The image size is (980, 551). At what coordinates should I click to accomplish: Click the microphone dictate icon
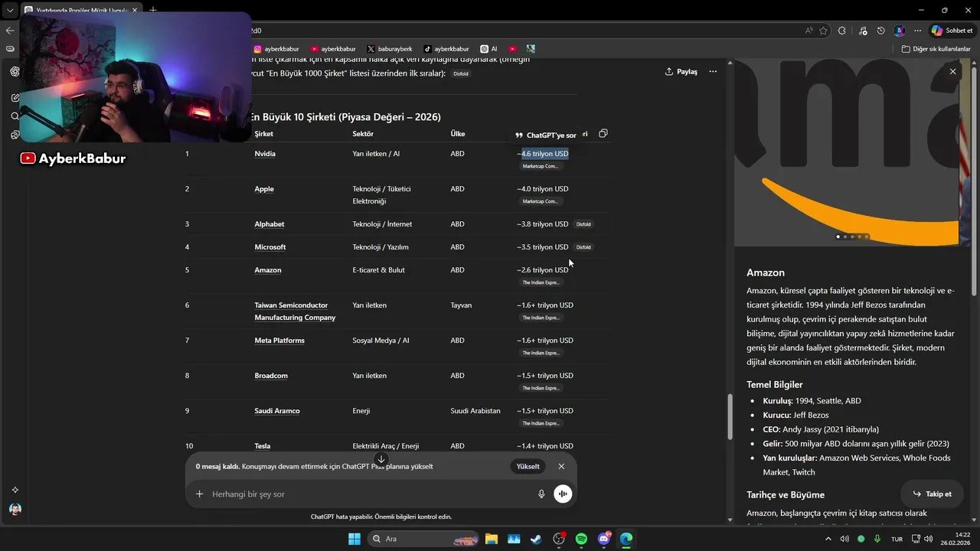(541, 494)
